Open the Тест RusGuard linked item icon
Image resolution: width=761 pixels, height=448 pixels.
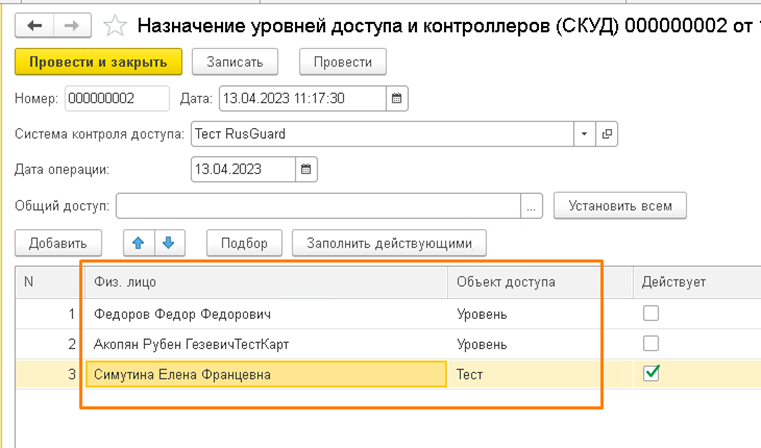[606, 133]
